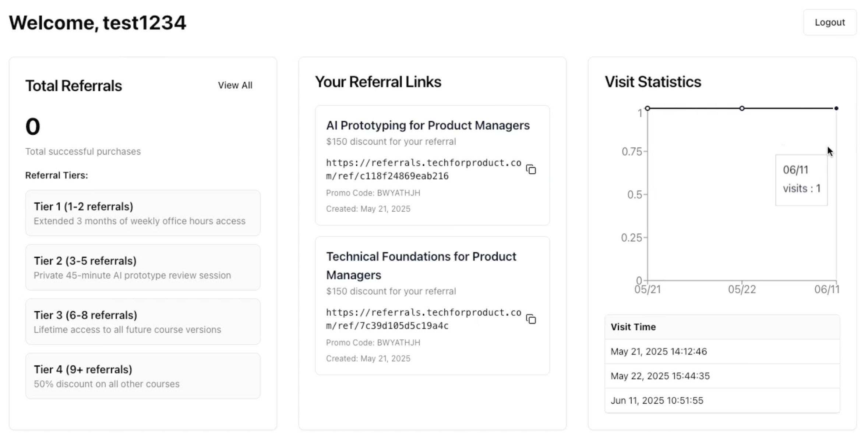Image resolution: width=868 pixels, height=446 pixels.
Task: Select the Tier 2 (3-5 referrals) card
Action: [143, 268]
